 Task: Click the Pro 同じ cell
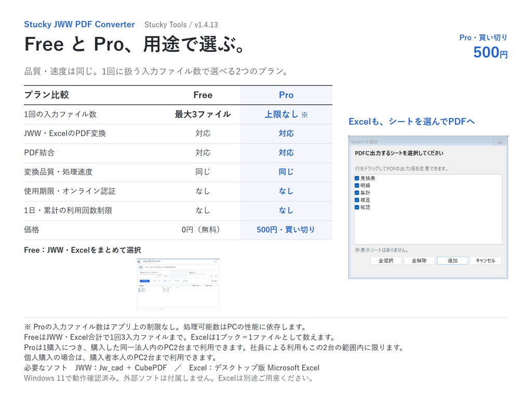286,172
